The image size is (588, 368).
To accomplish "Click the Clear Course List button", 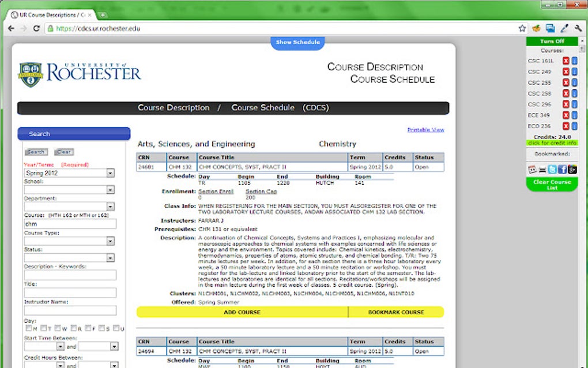I will click(552, 185).
